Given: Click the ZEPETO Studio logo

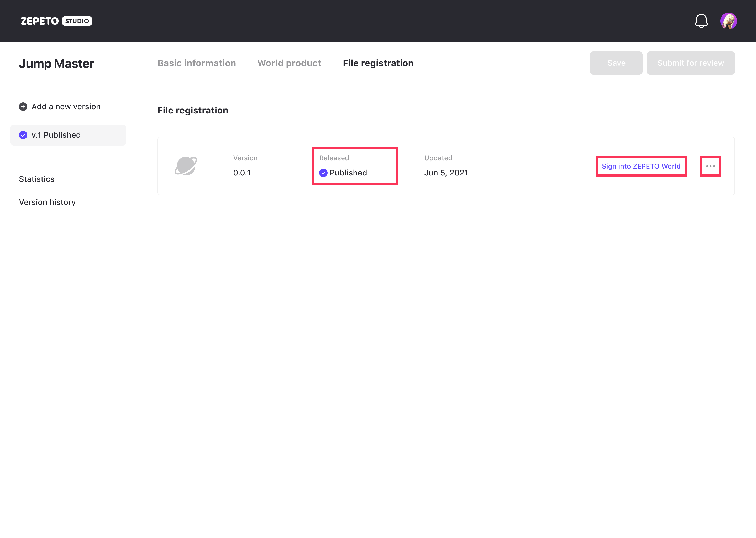Looking at the screenshot, I should (x=56, y=21).
